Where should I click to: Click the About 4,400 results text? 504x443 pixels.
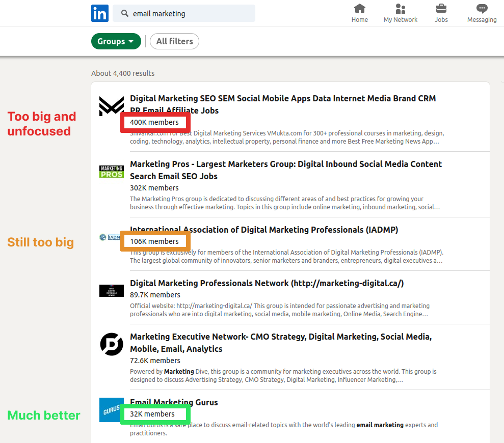(x=123, y=73)
